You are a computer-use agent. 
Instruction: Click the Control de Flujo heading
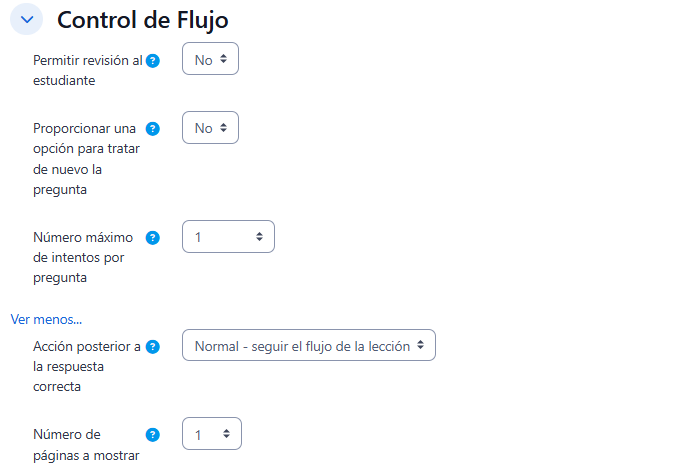[x=143, y=19]
